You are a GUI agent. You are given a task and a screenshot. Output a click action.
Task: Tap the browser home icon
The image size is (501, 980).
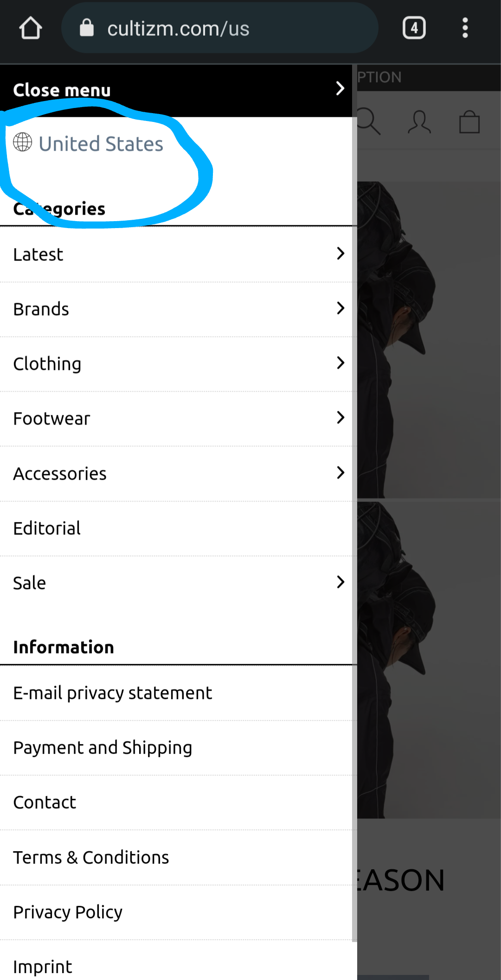(31, 28)
